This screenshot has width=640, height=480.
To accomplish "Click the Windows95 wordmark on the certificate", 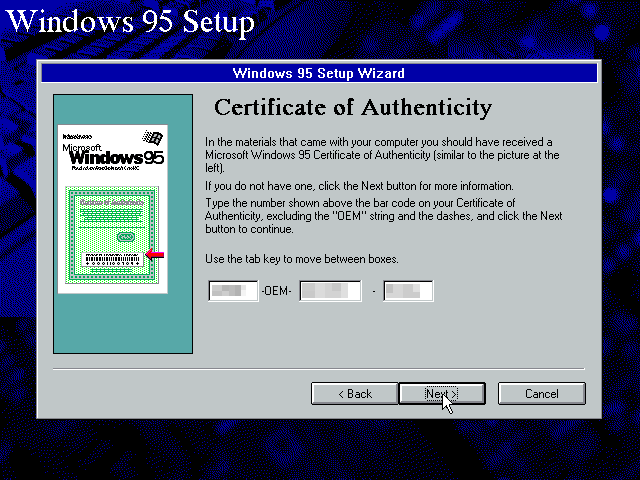I will tap(112, 159).
